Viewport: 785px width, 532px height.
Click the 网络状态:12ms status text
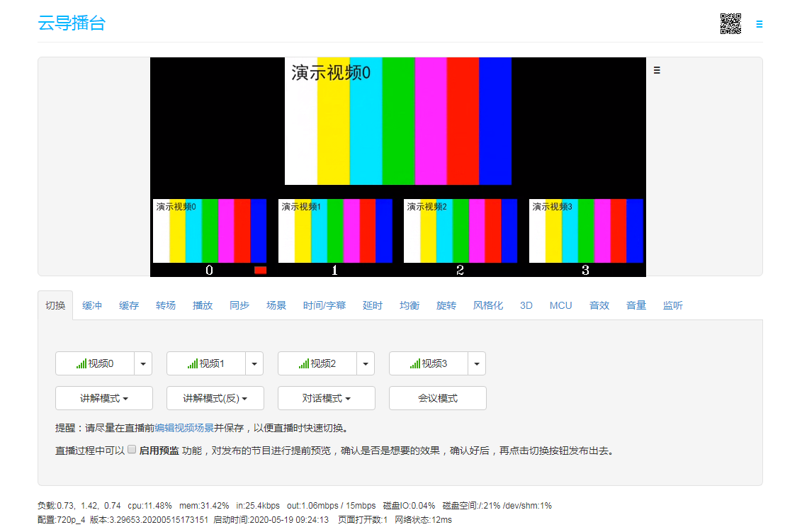(423, 520)
